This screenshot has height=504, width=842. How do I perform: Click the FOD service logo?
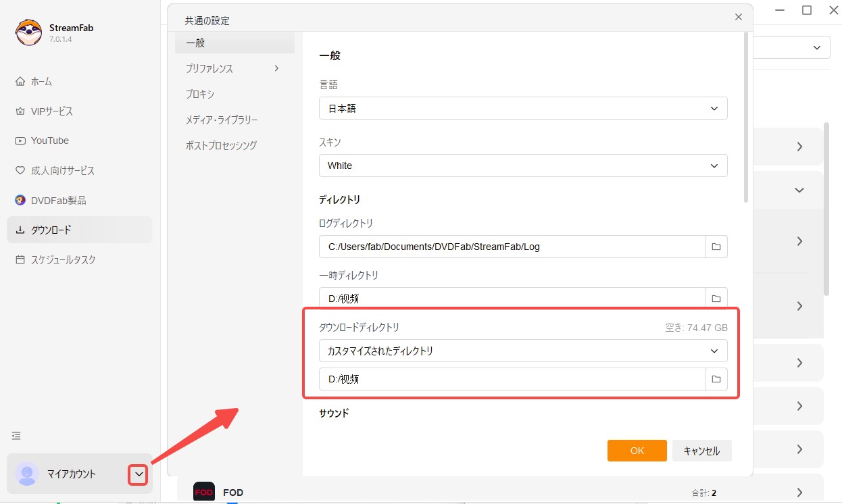[204, 493]
